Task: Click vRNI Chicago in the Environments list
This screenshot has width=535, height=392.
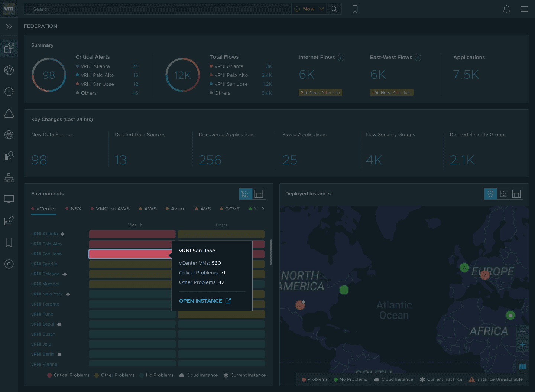Action: 45,274
